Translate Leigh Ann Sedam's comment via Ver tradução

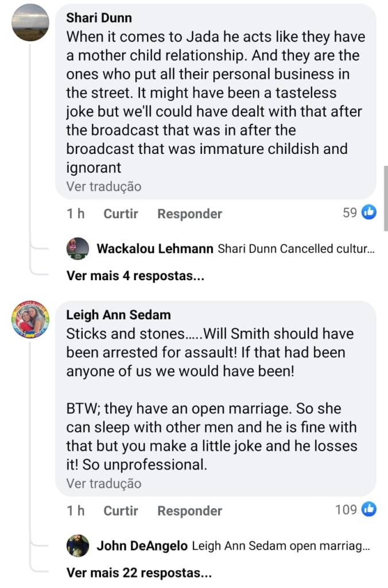tap(103, 483)
